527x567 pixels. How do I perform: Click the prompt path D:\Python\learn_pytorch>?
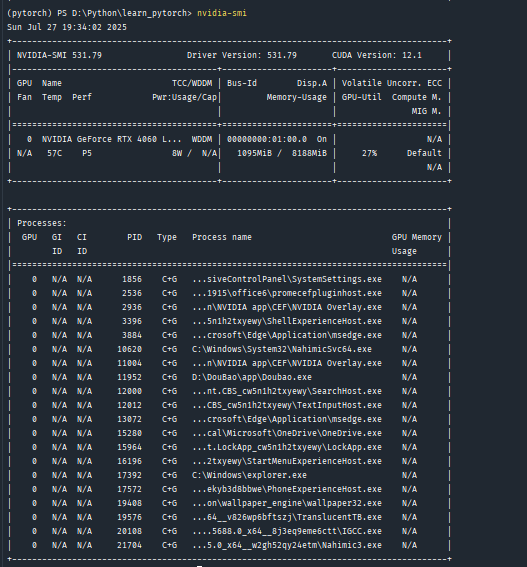click(x=132, y=13)
